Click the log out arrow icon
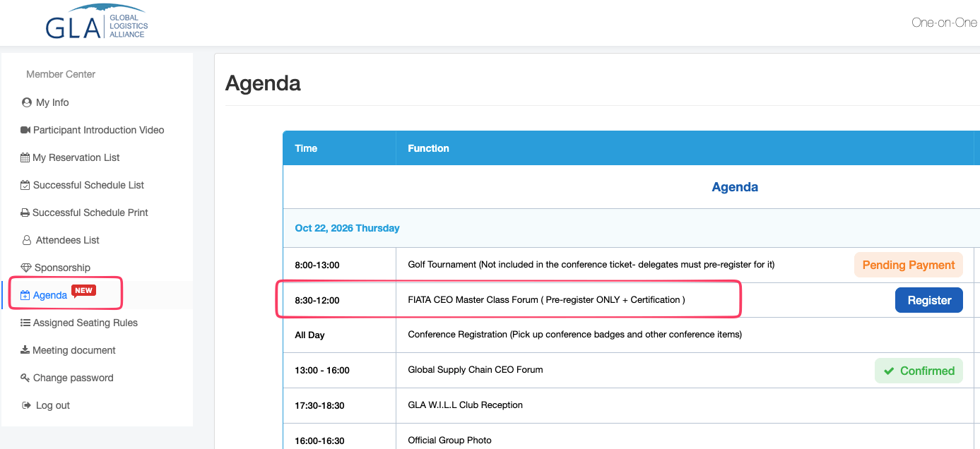 tap(27, 405)
